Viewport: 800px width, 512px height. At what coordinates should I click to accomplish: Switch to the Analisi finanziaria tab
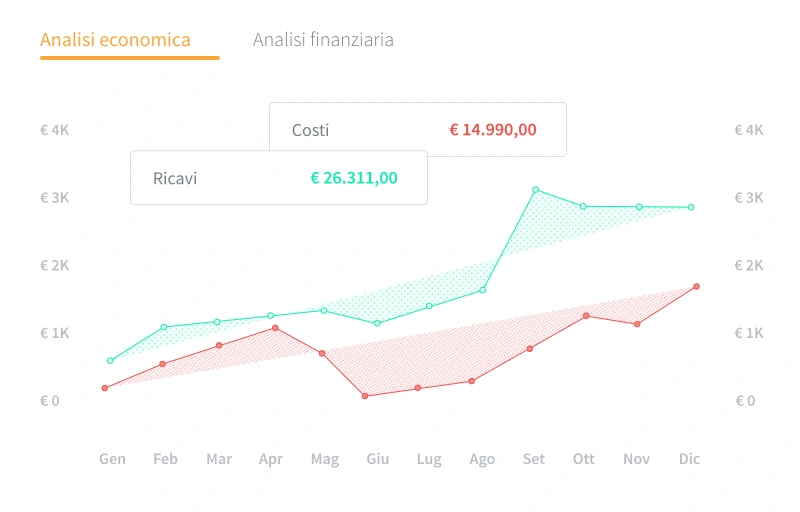[323, 40]
